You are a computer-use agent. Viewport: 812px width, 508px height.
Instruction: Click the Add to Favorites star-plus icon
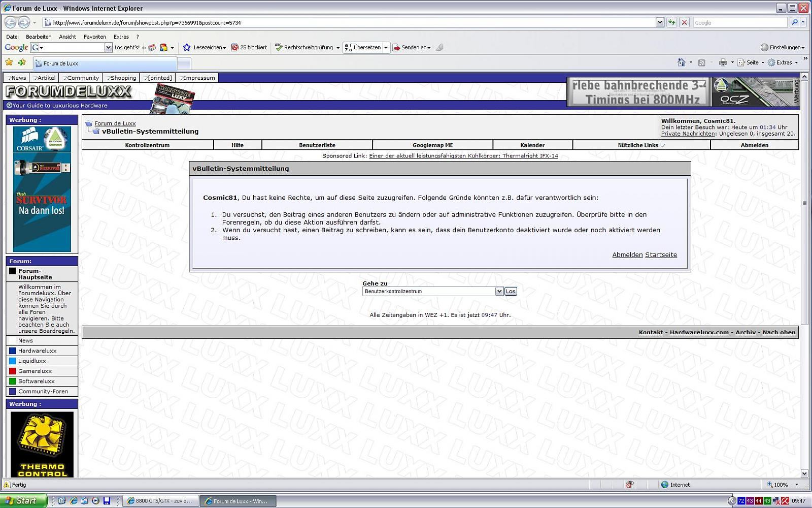(x=22, y=62)
